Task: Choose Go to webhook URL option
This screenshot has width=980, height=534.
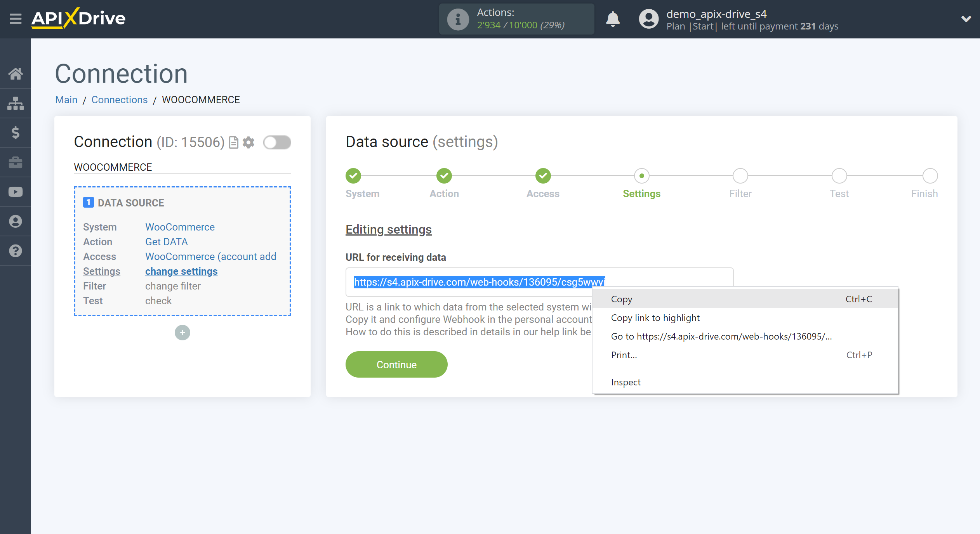Action: (x=745, y=336)
